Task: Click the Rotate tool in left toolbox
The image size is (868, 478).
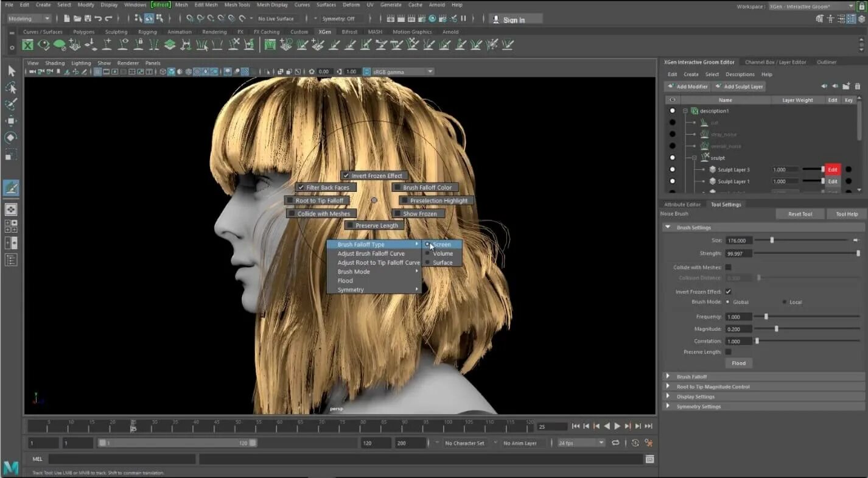Action: 11,138
